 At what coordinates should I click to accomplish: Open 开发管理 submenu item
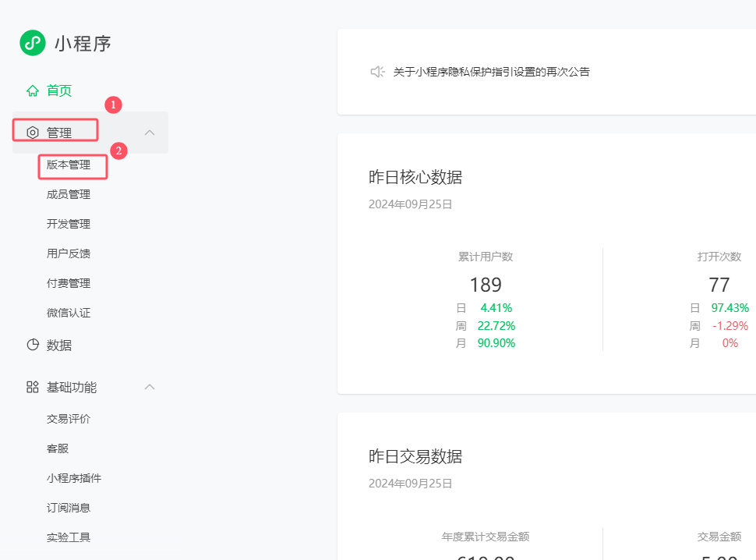tap(69, 224)
